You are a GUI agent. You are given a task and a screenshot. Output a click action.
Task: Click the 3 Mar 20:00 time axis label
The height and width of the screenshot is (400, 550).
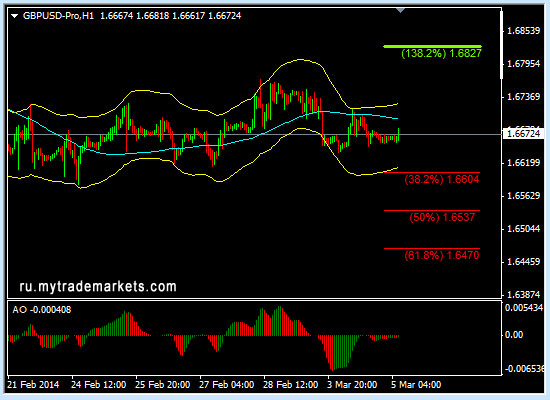352,385
